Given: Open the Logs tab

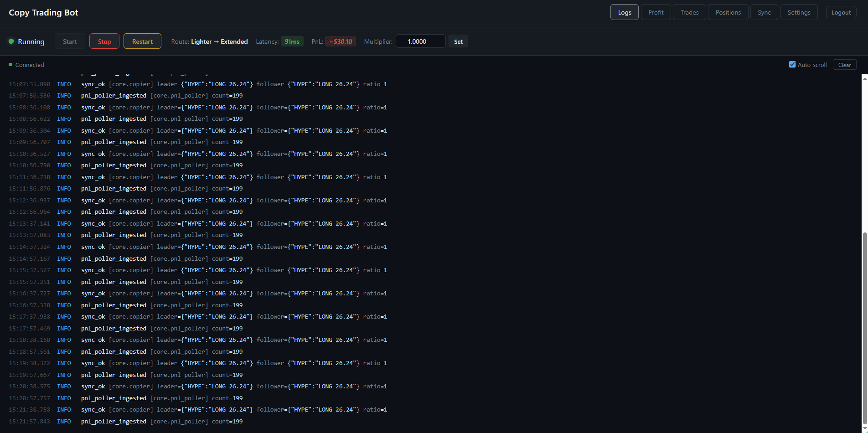Looking at the screenshot, I should coord(624,12).
